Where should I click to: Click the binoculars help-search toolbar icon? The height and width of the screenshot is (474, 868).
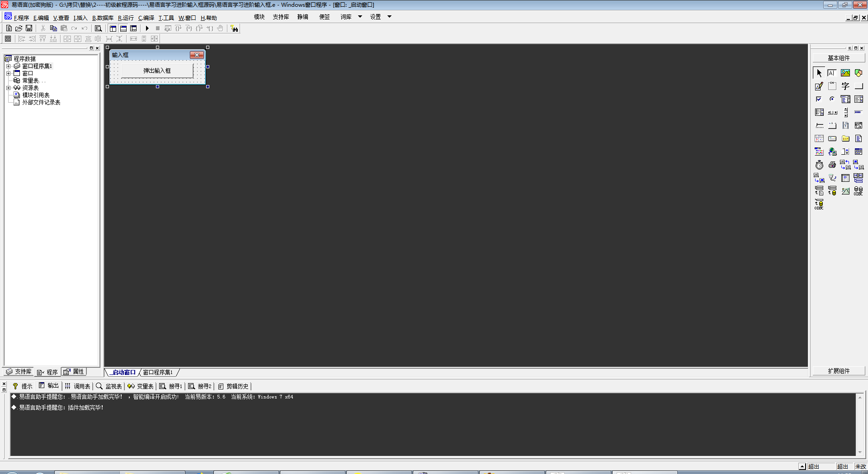(234, 28)
